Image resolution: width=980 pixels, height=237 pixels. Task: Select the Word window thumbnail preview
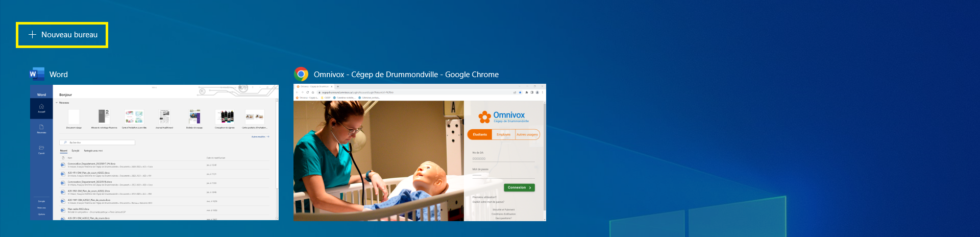pyautogui.click(x=154, y=152)
